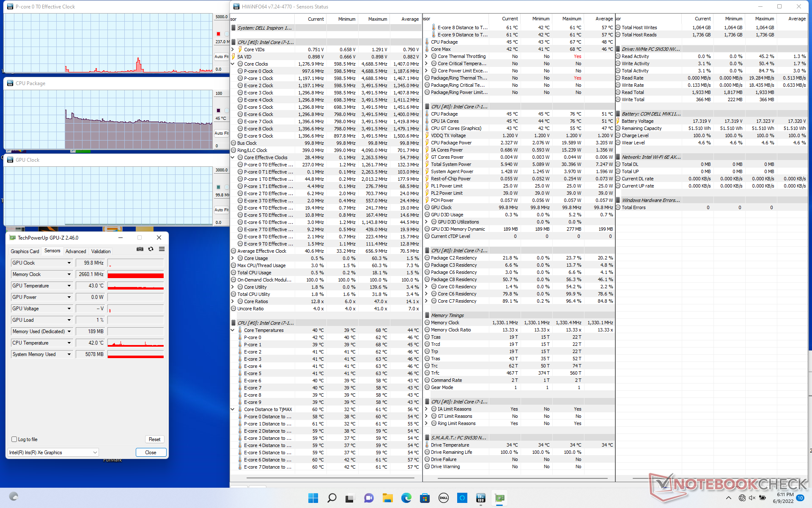Click the Drive Temperature thermometer icon
Viewport: 812px width, 508px height.
coord(427,445)
